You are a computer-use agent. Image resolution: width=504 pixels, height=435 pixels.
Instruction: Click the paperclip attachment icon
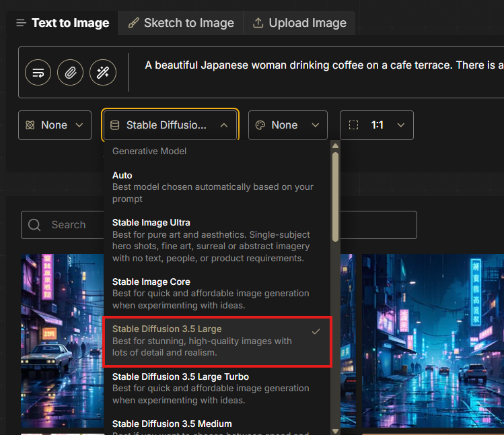tap(71, 73)
